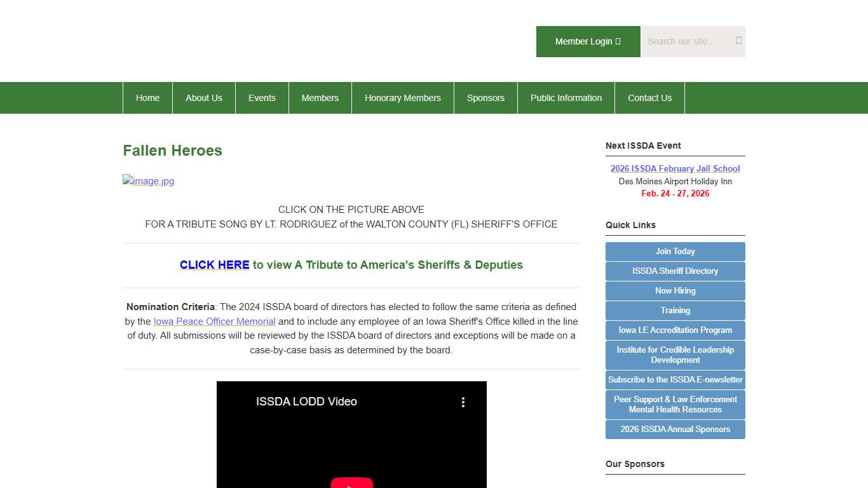Screen dimensions: 868x488
Task: Click the Join Today quick link
Action: 675,252
